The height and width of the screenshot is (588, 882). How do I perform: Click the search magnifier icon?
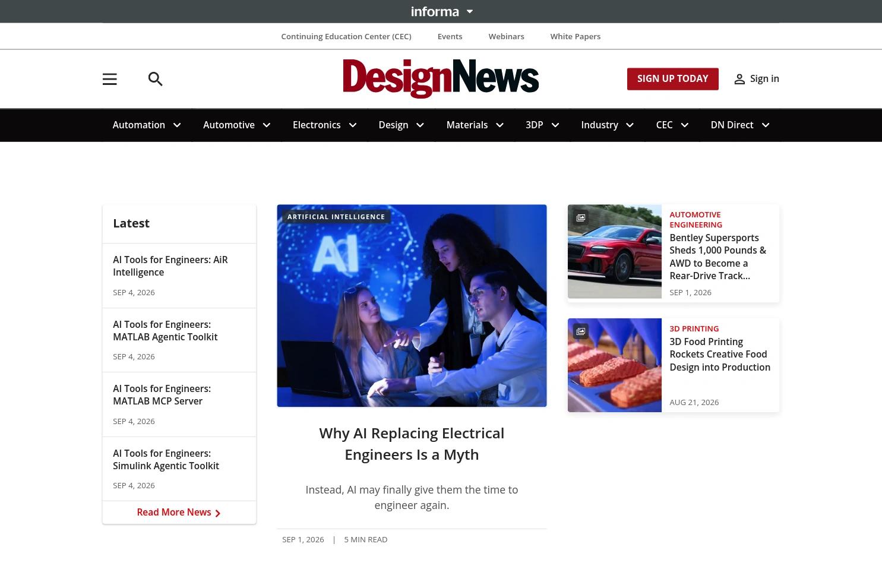(x=156, y=79)
